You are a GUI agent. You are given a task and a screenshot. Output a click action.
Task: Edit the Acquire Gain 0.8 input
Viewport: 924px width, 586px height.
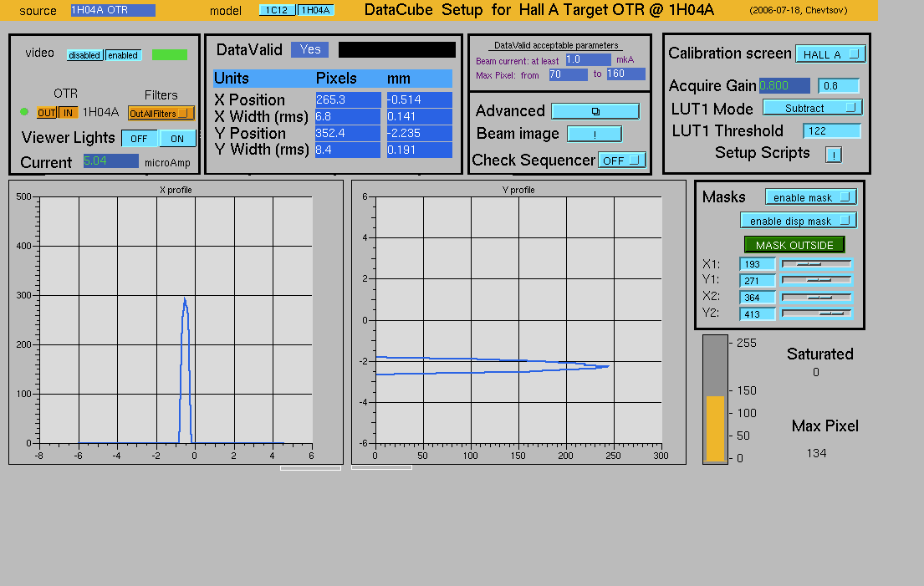[839, 86]
